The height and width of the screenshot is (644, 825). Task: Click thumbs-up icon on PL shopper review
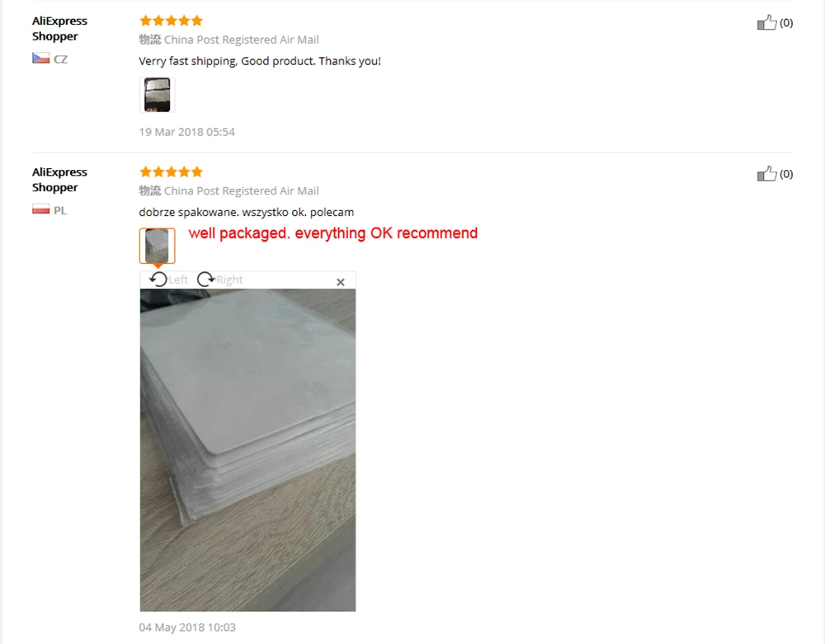click(766, 173)
